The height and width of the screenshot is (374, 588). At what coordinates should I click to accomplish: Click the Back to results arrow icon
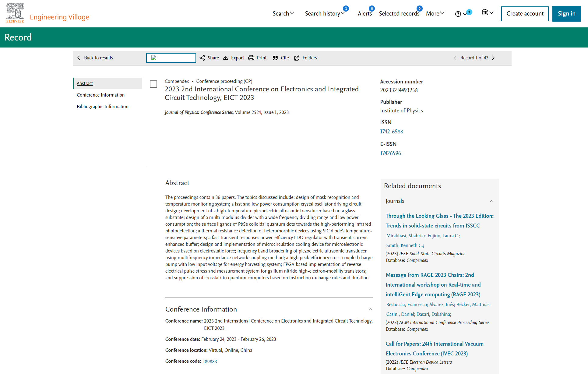(x=79, y=57)
